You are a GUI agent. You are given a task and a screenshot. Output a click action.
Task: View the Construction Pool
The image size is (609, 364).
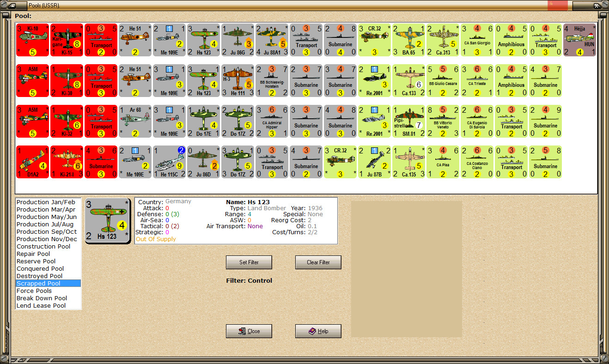[x=48, y=247]
